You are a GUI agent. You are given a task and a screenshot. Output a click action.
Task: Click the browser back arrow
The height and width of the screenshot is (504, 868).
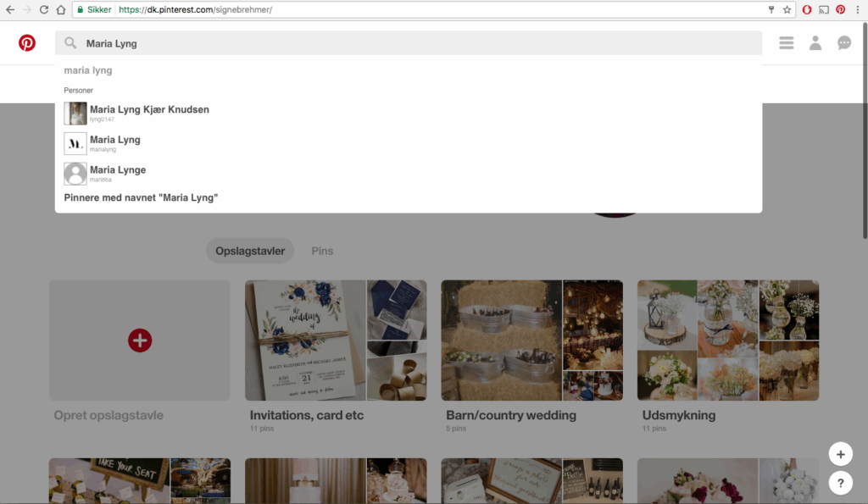point(10,9)
